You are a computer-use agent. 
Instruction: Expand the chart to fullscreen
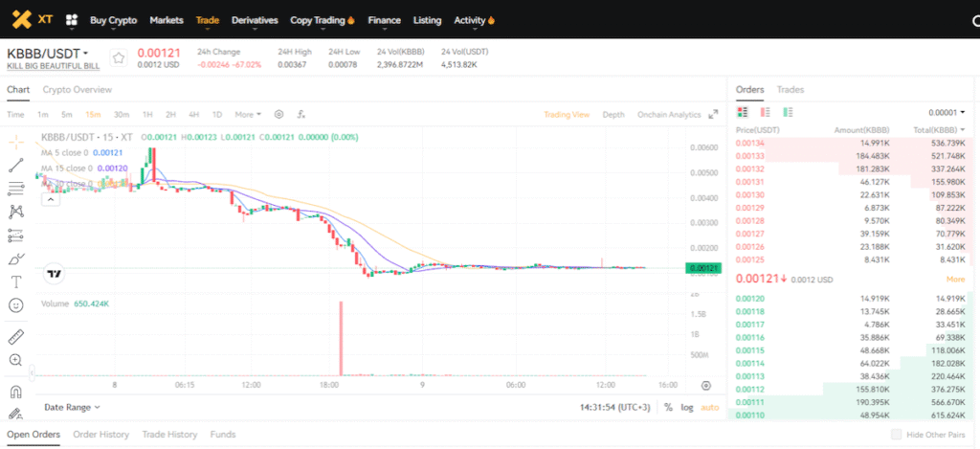click(x=712, y=115)
